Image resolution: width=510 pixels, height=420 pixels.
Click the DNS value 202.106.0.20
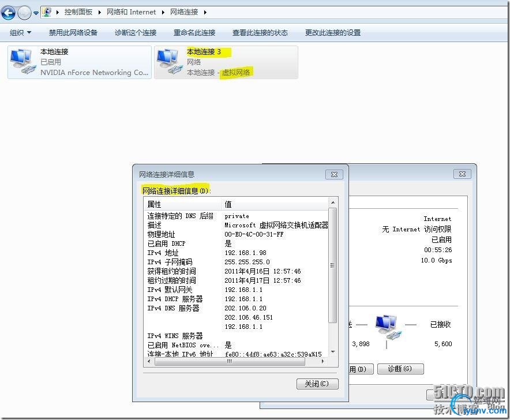click(245, 308)
